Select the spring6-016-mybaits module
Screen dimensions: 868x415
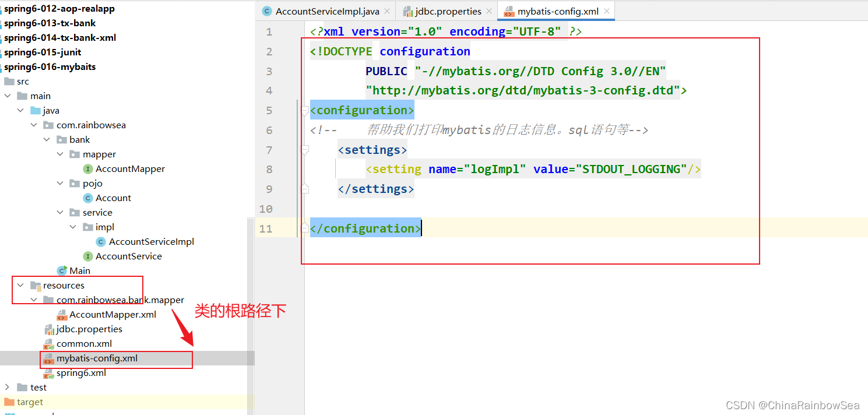[50, 67]
